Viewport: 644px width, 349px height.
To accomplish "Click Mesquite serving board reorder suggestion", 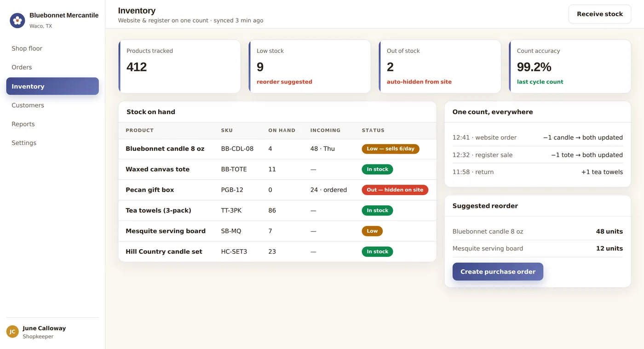I will click(x=537, y=248).
